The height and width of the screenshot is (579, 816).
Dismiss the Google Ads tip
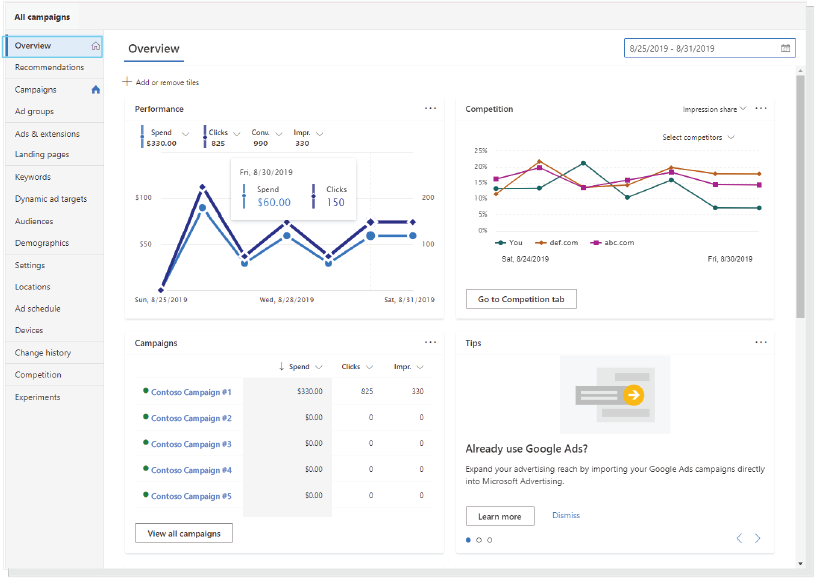pos(566,515)
